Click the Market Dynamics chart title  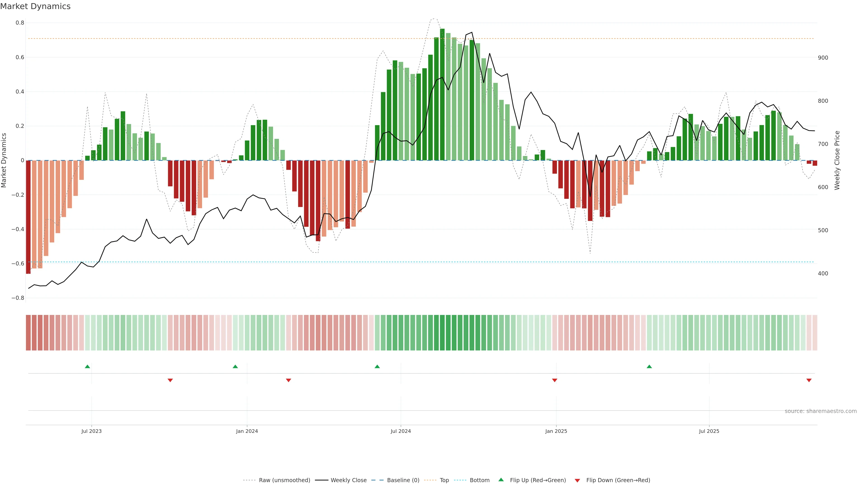[35, 6]
